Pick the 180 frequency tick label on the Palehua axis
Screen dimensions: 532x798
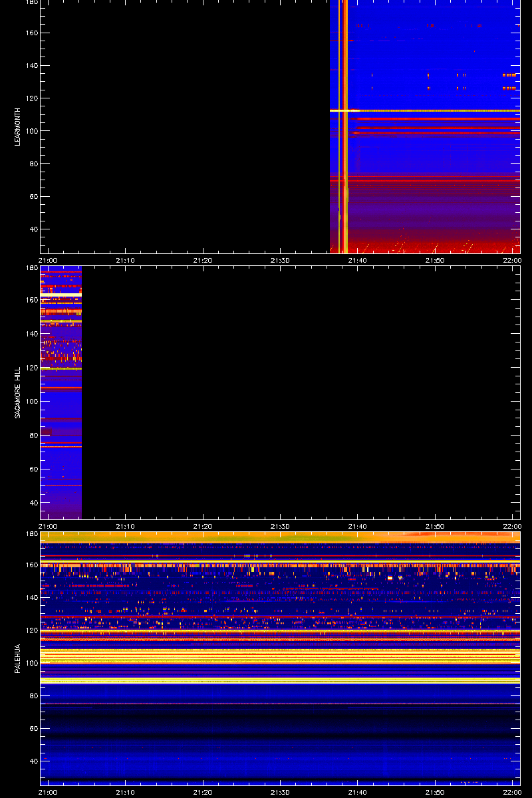[x=32, y=534]
